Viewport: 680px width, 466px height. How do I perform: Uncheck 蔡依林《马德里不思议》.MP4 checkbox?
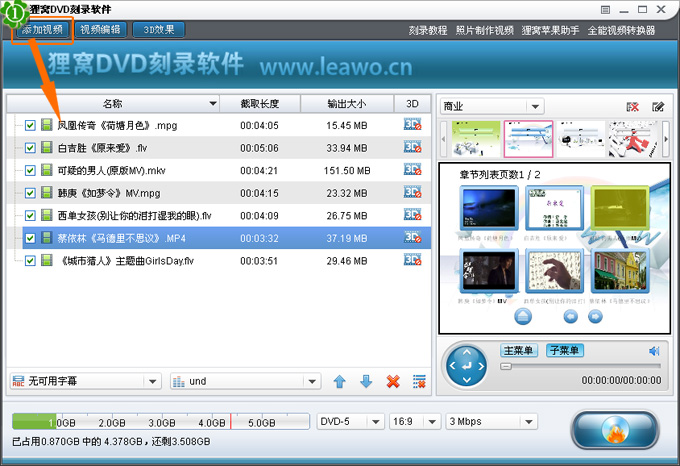[30, 238]
